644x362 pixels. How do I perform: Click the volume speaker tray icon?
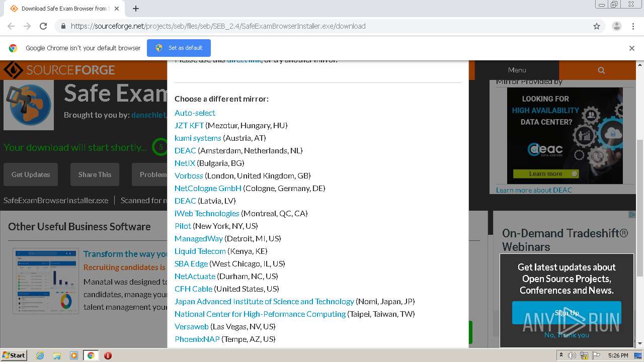point(572,355)
